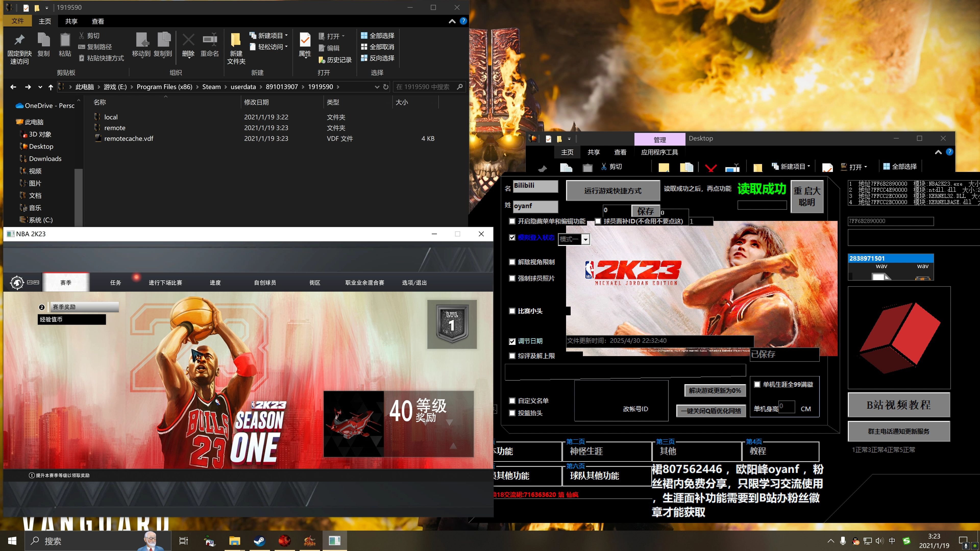Open Task View on the taskbar
The height and width of the screenshot is (551, 980).
(x=184, y=540)
